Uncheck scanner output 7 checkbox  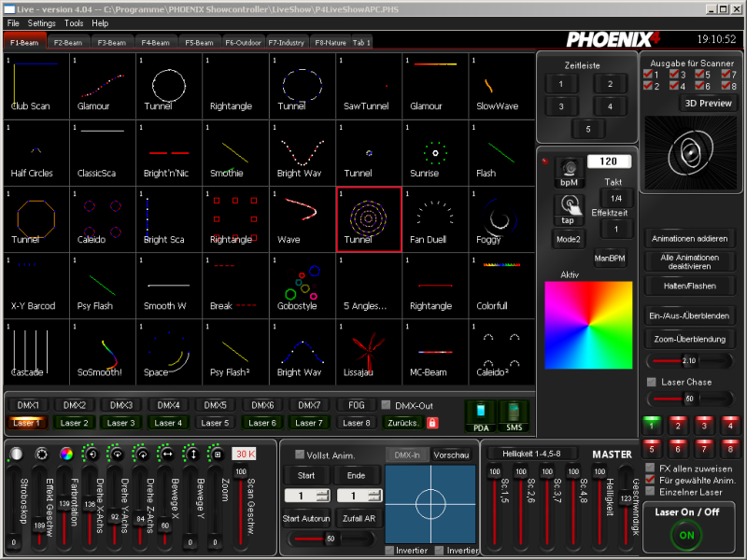[x=726, y=74]
